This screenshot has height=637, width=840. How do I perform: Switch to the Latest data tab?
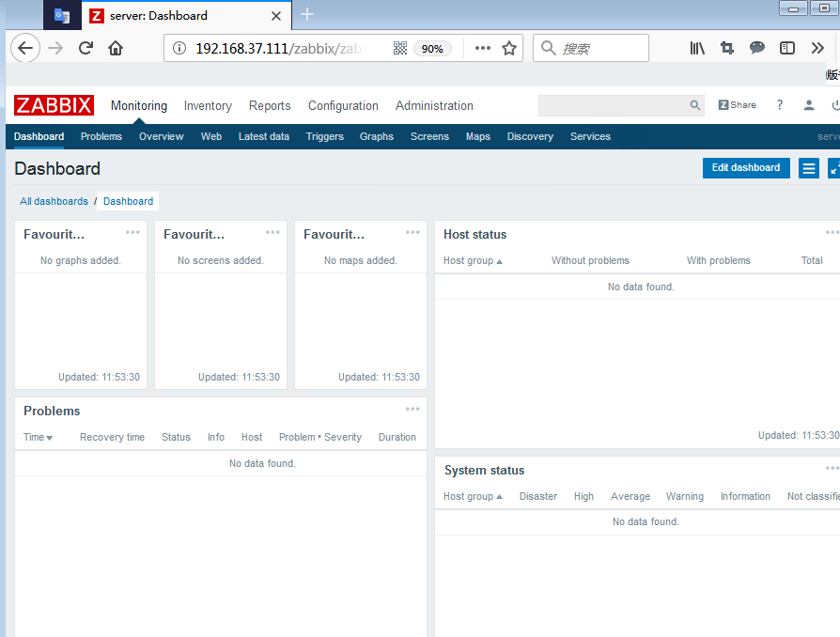click(263, 136)
